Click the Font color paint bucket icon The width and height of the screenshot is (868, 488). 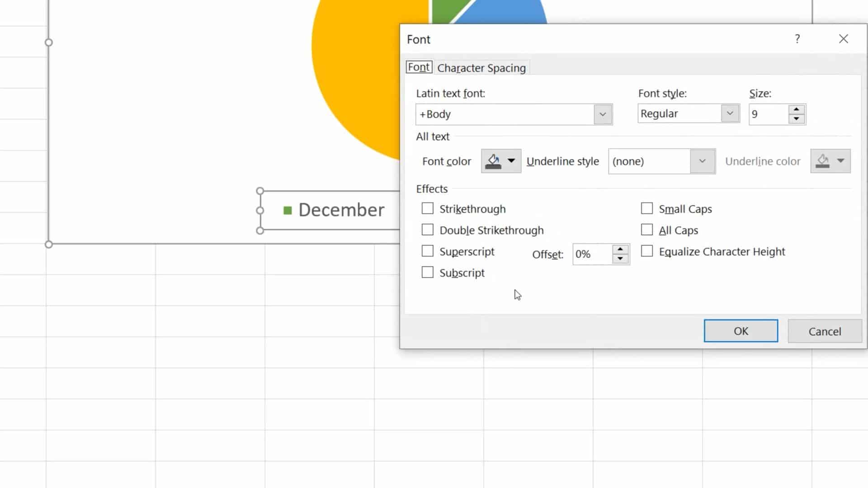tap(493, 161)
